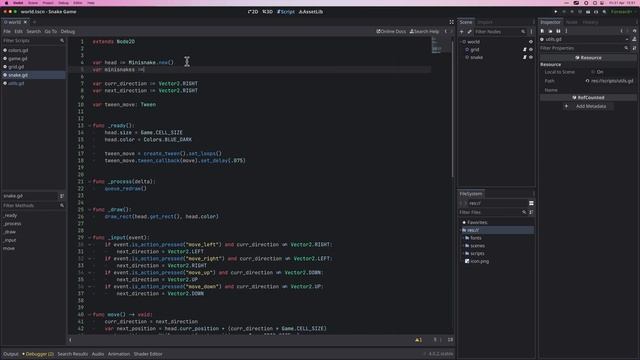Toggle FileSystem split view mode icon

(x=531, y=203)
